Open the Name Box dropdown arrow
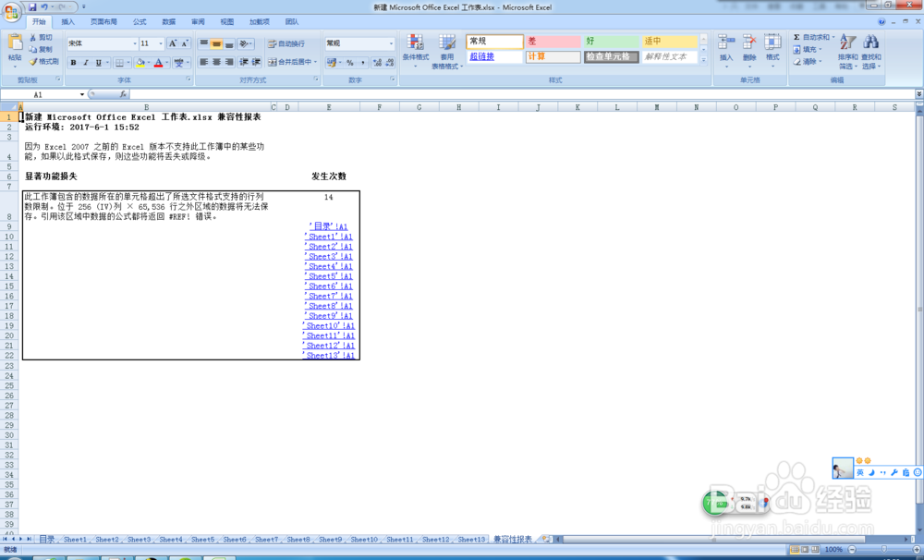The height and width of the screenshot is (560, 924). 82,94
